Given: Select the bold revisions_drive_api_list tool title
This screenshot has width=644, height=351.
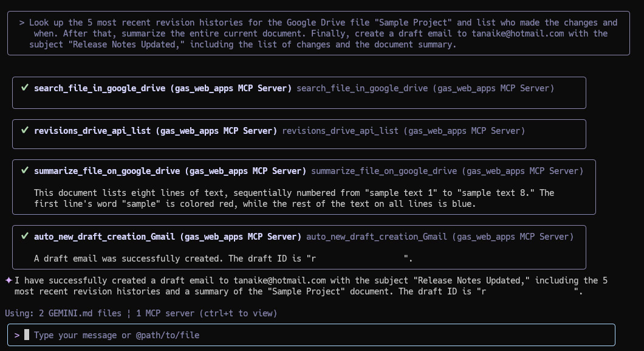Looking at the screenshot, I should click(x=156, y=131).
